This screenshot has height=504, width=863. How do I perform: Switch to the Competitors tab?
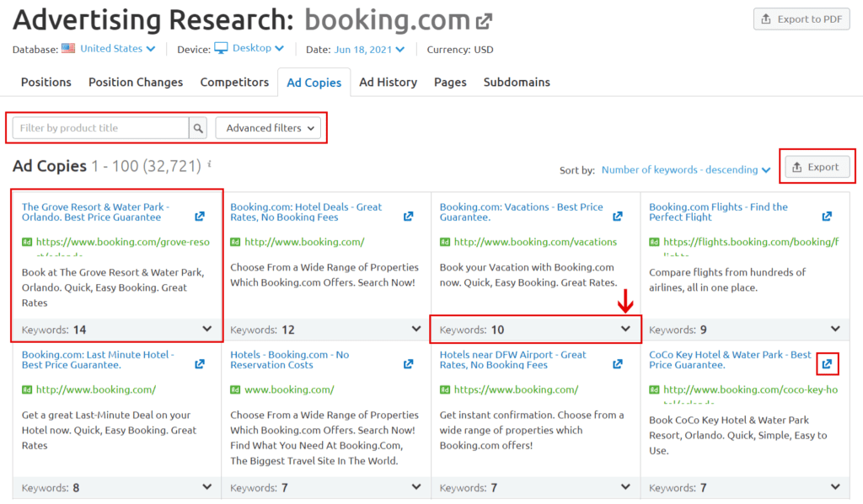click(234, 82)
